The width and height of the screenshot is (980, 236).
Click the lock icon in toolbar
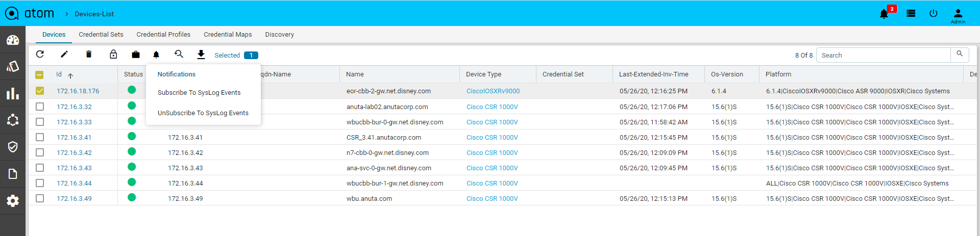113,54
